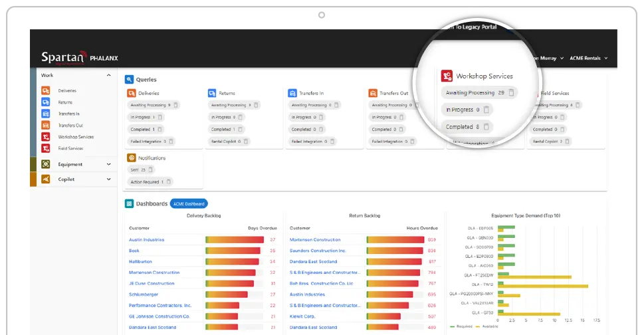Click the Equipment section icon
The width and height of the screenshot is (644, 335).
click(x=46, y=164)
